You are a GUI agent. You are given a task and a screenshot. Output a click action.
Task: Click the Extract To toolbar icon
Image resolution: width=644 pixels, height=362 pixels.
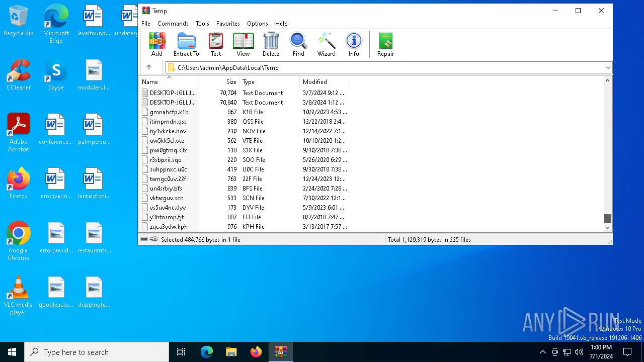pyautogui.click(x=186, y=44)
